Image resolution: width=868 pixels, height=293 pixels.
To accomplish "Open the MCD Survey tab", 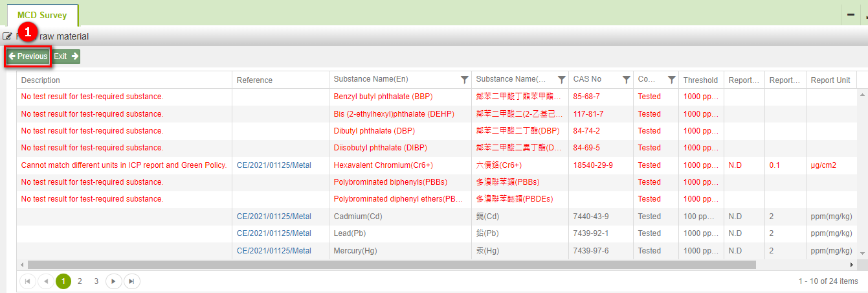I will tap(42, 15).
